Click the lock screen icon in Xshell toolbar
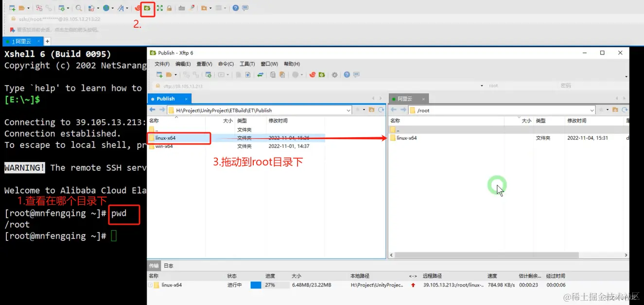The height and width of the screenshot is (305, 644). click(169, 8)
